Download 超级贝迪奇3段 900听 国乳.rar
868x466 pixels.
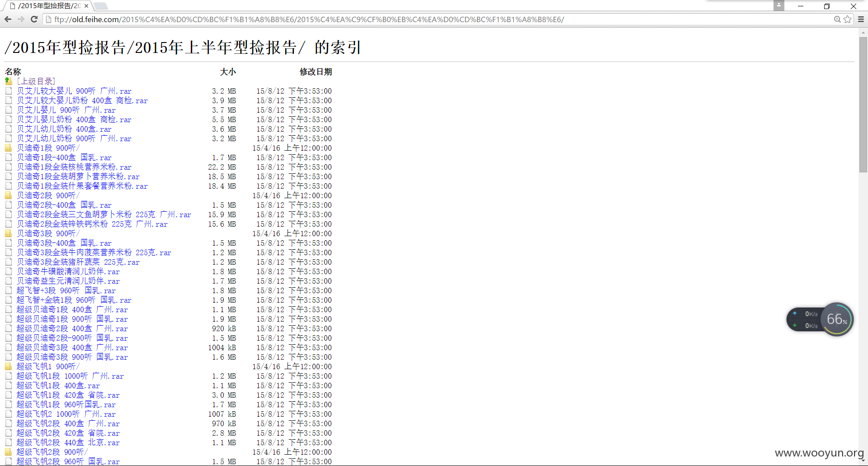(x=72, y=357)
